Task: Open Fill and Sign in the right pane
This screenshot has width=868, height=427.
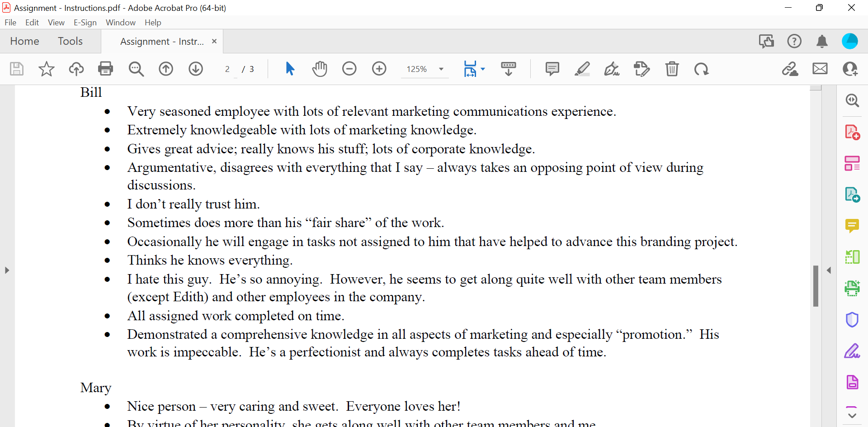Action: (x=853, y=351)
